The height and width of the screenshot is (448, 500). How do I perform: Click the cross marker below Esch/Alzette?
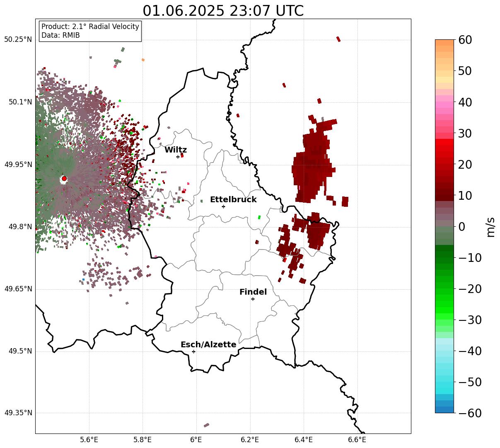[193, 351]
